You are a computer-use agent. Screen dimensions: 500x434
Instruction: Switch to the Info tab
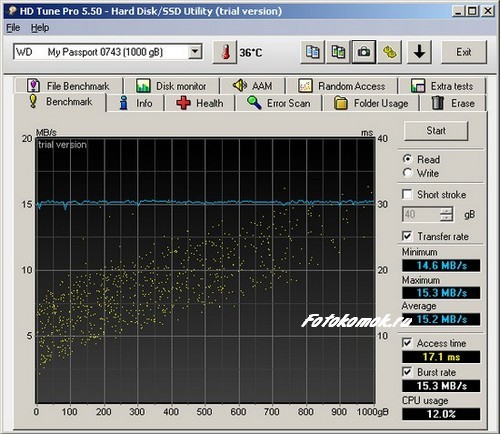[136, 103]
